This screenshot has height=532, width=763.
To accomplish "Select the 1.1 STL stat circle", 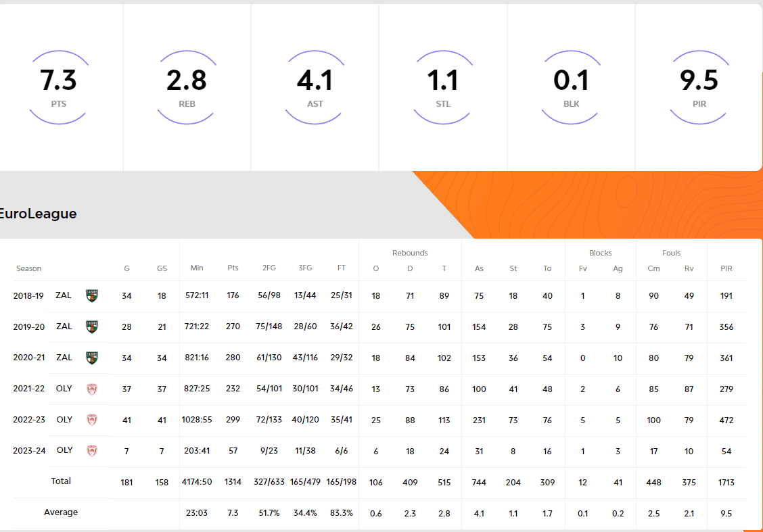I will tap(443, 87).
